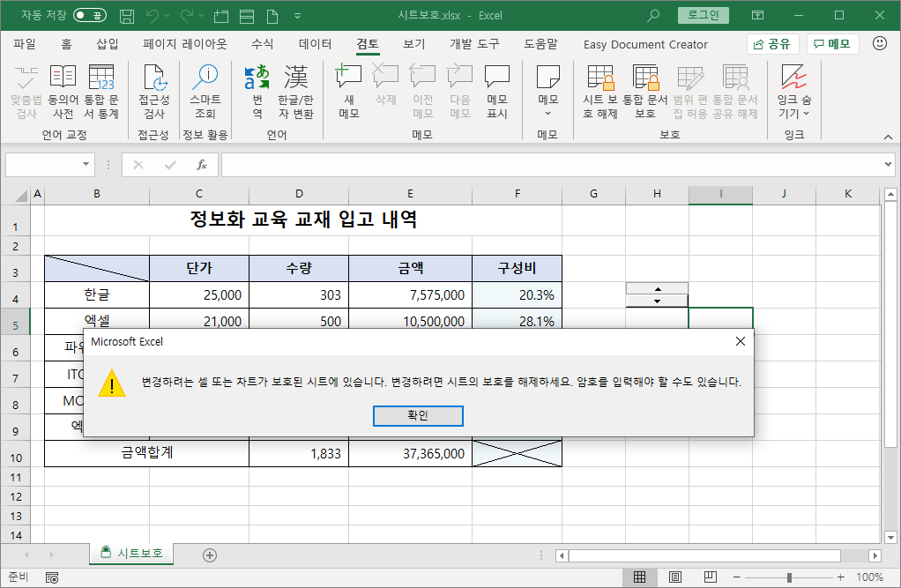Click the Share (공유) button
Image resolution: width=901 pixels, height=588 pixels.
point(772,44)
